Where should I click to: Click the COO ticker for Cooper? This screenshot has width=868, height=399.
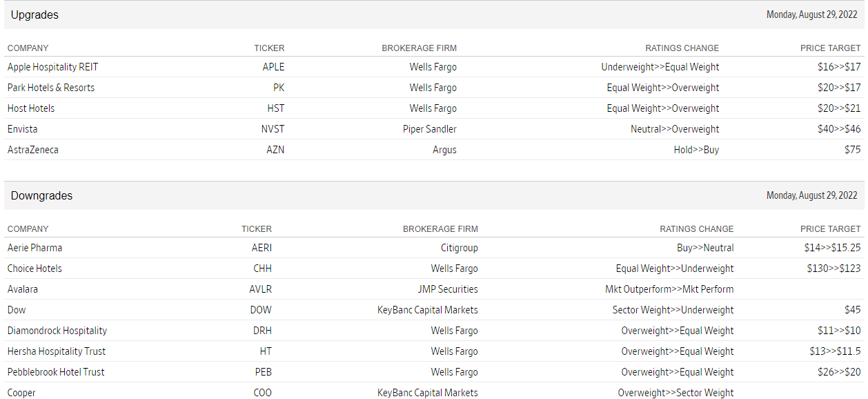coord(262,393)
